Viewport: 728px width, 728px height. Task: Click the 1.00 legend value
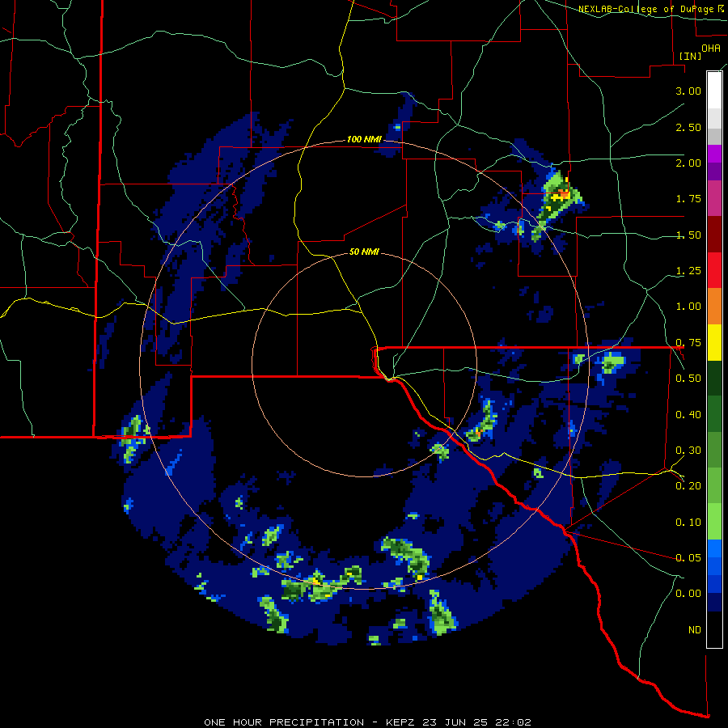[x=688, y=307]
